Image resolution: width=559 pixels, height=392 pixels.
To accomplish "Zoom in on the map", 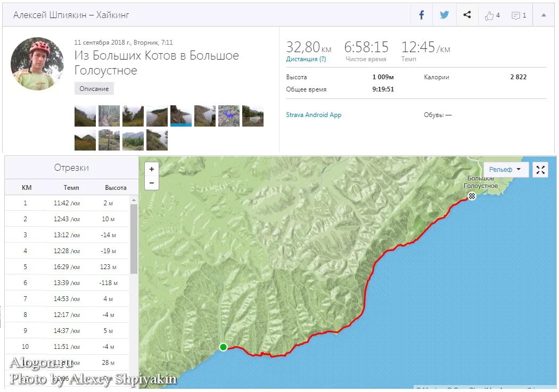I will (152, 169).
